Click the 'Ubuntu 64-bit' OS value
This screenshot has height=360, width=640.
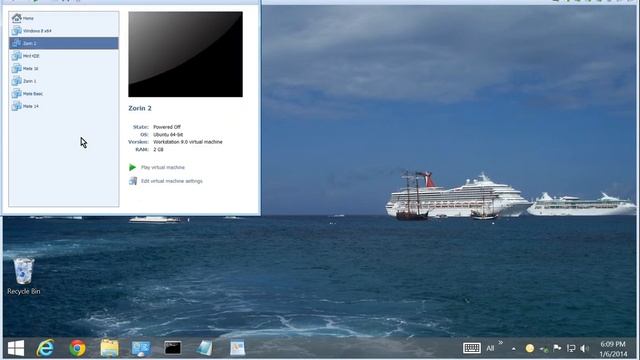click(x=168, y=134)
